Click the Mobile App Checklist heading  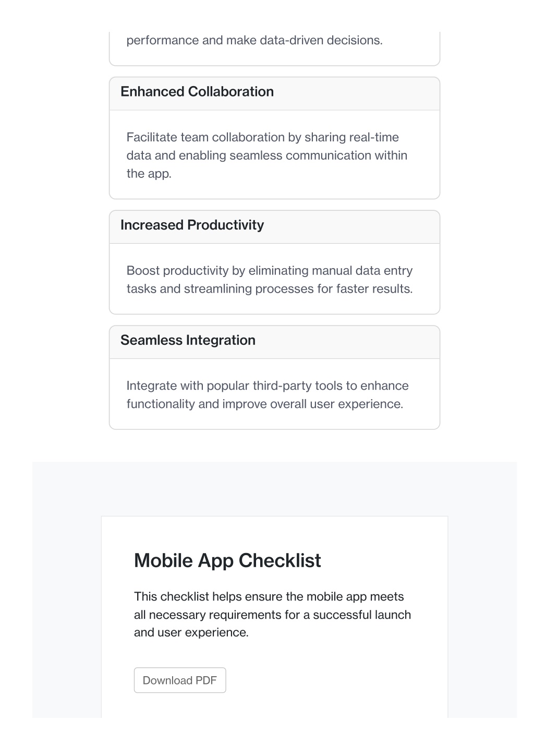click(x=227, y=560)
